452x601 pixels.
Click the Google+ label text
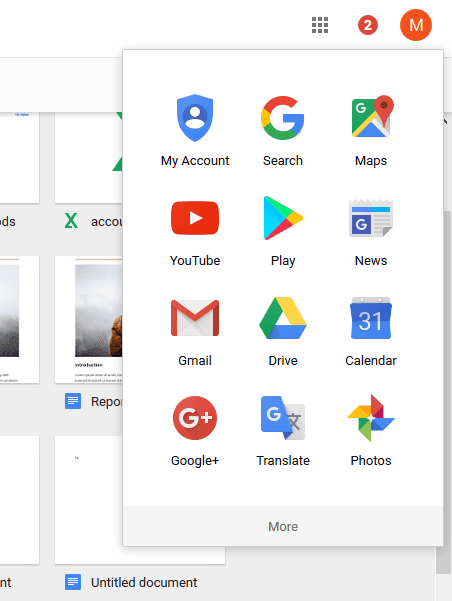click(195, 460)
